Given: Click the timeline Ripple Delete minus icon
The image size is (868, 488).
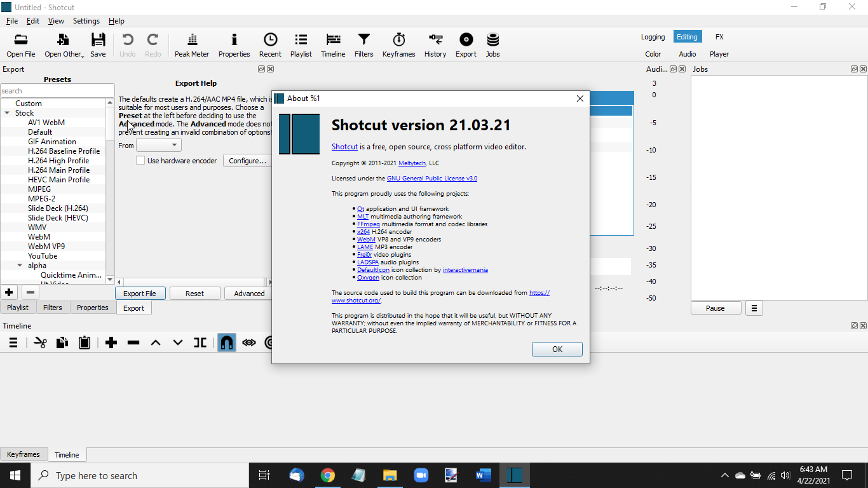Looking at the screenshot, I should pos(133,343).
